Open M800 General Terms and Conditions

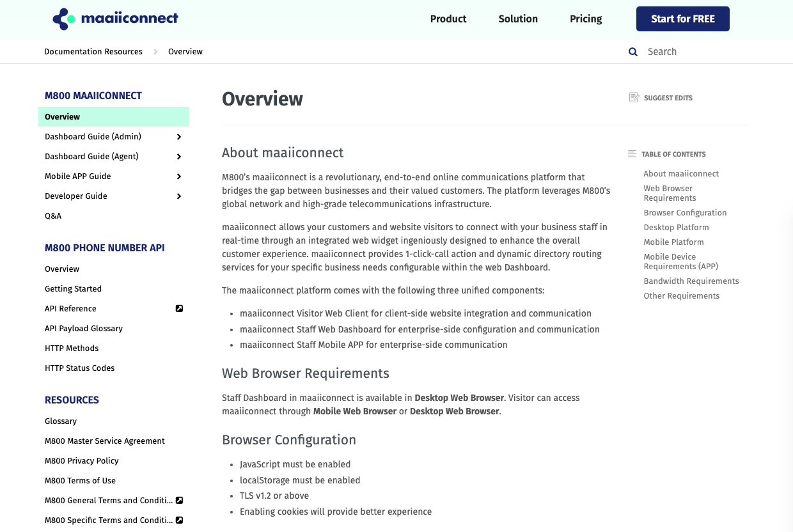[109, 501]
